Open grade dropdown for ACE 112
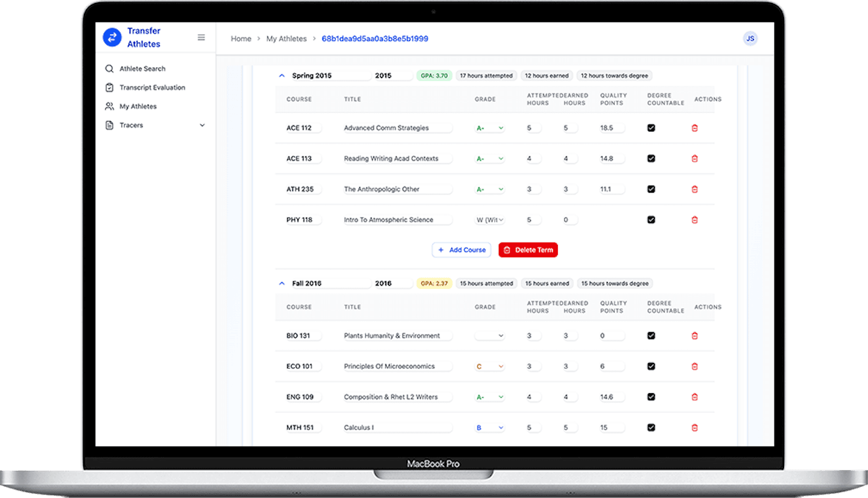This screenshot has height=498, width=868. (490, 128)
